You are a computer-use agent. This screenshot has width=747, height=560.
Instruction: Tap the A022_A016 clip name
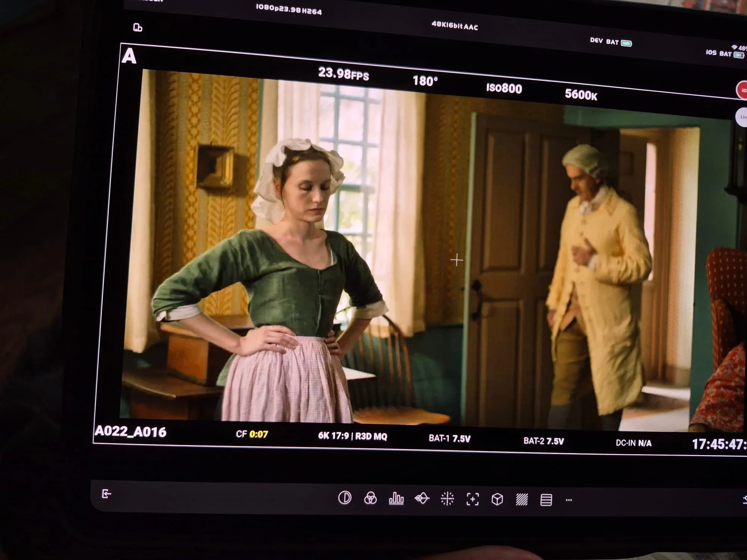131,432
